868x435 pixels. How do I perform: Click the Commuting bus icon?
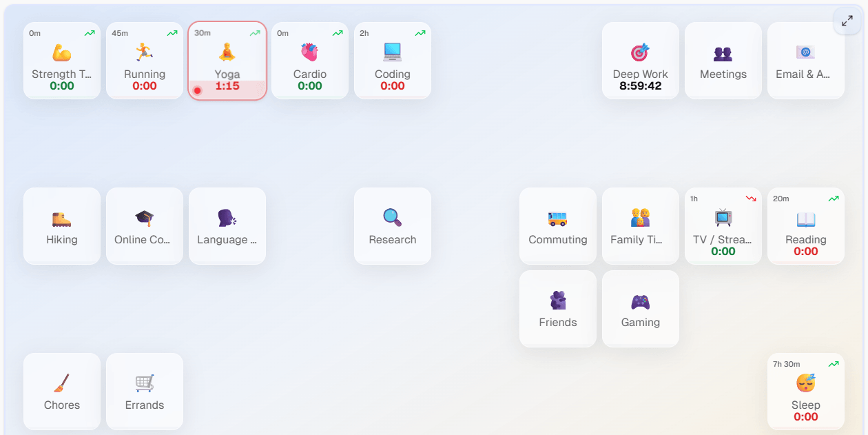coord(558,219)
